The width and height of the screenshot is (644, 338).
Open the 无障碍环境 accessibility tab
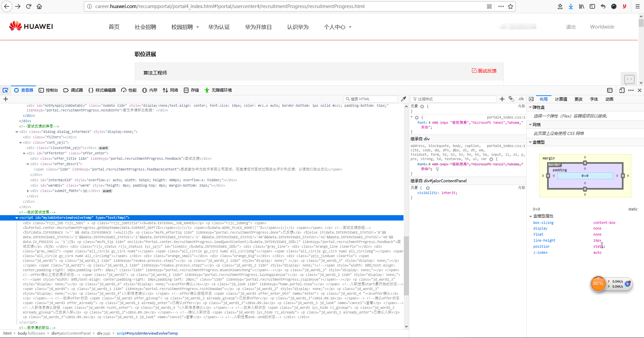(x=218, y=90)
